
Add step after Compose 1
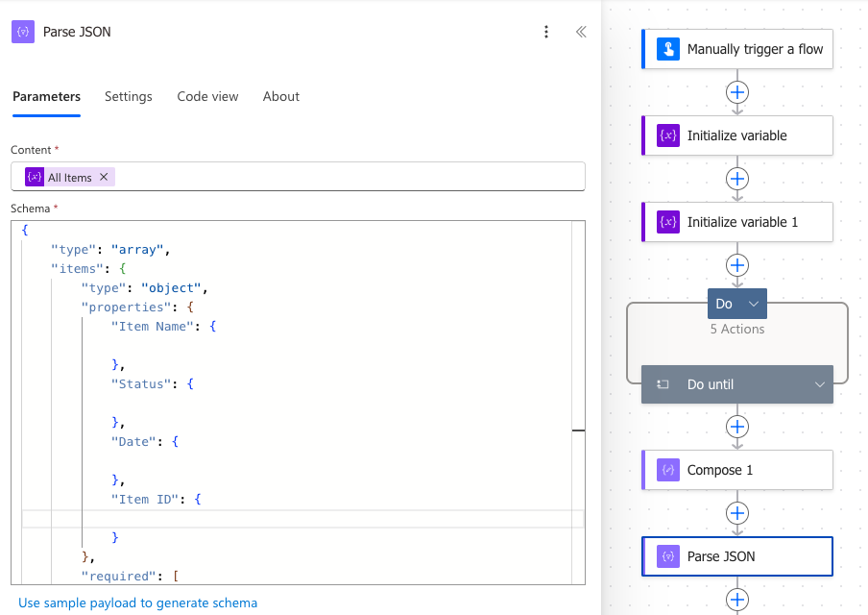737,513
